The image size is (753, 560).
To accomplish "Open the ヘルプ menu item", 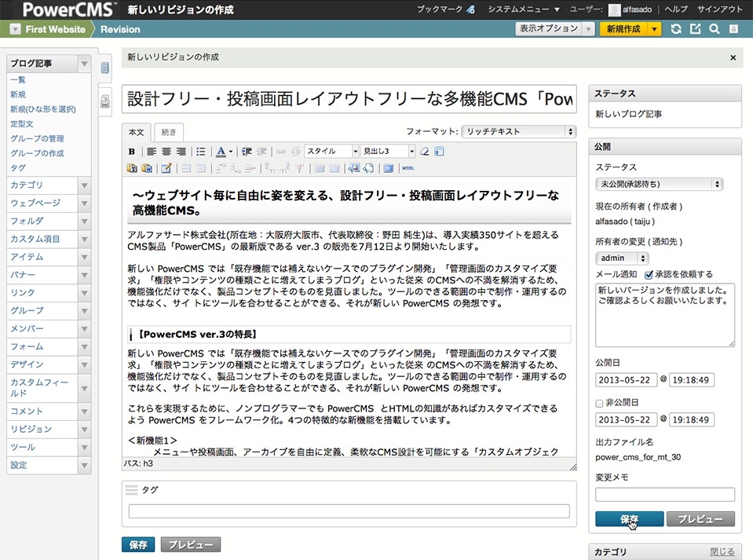I will [676, 9].
